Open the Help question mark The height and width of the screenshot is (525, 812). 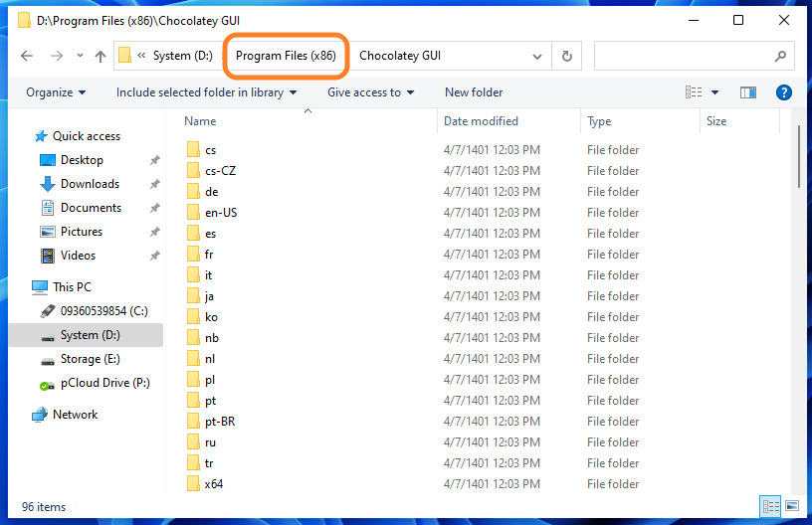[783, 92]
